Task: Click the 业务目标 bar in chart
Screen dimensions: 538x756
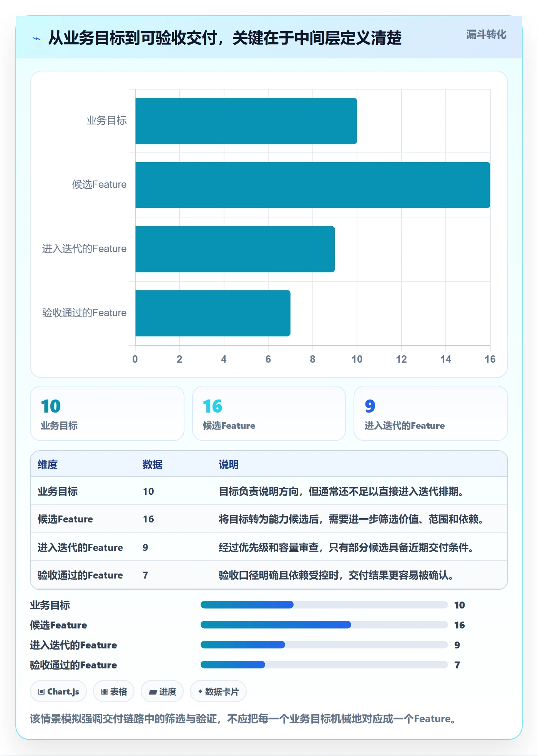Action: coord(246,121)
